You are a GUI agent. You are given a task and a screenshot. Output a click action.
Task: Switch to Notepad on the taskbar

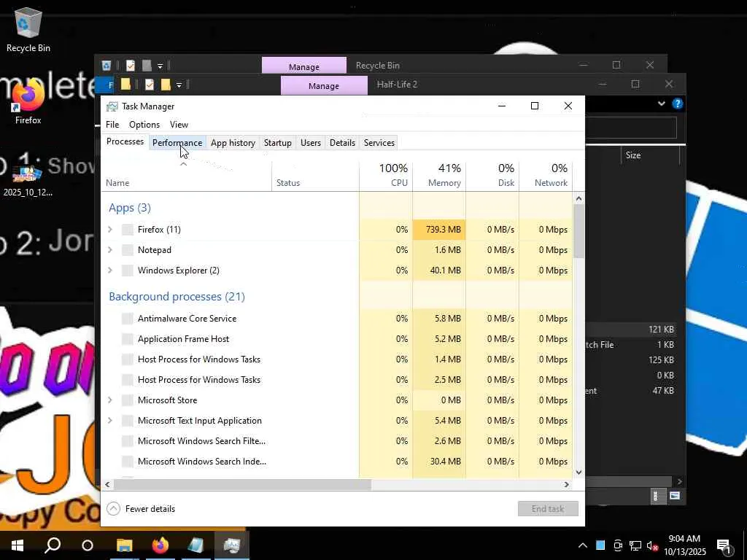click(x=196, y=545)
